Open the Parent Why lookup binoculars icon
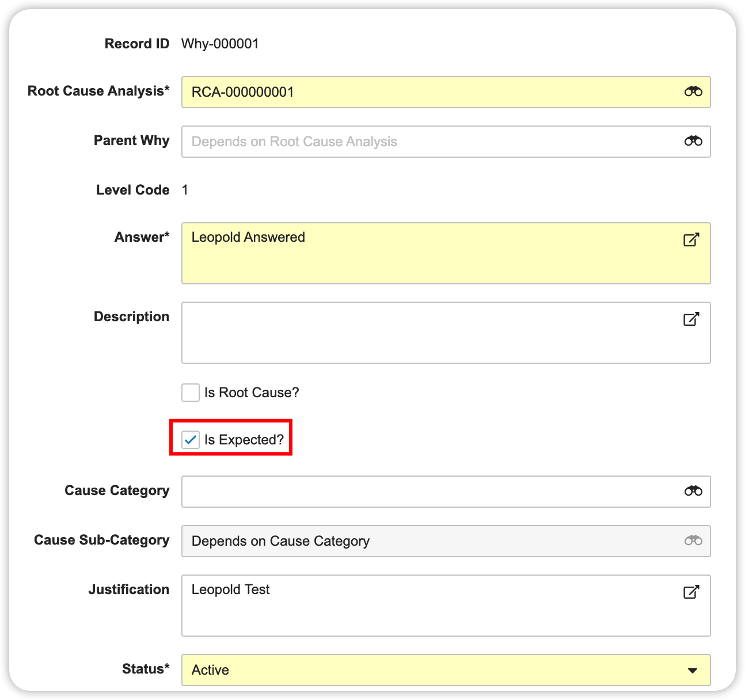745x700 pixels. (693, 141)
